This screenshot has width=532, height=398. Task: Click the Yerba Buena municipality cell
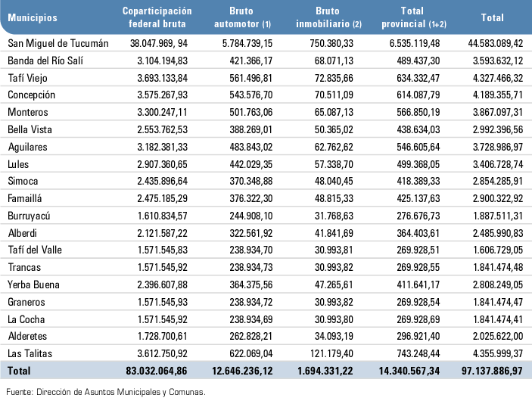(32, 285)
